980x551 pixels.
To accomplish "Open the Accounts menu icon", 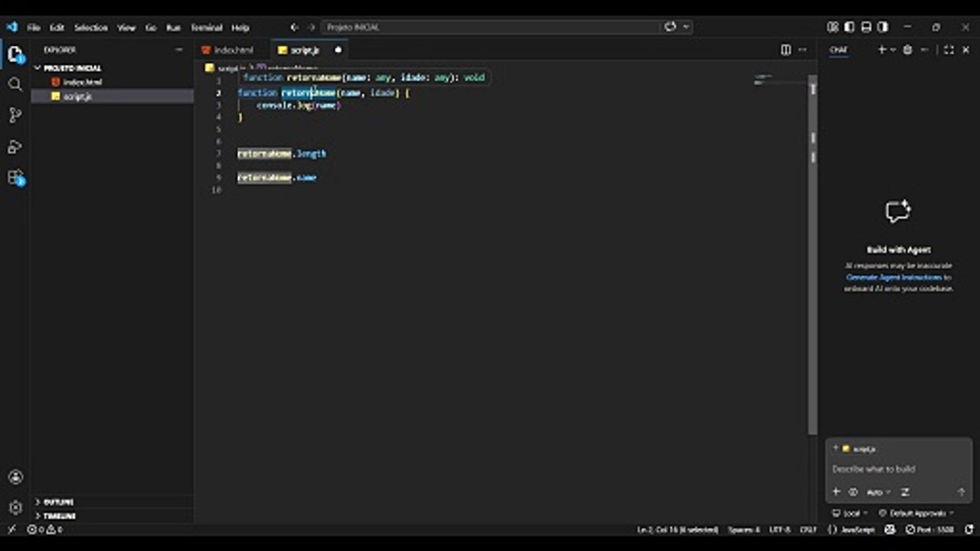I will [x=15, y=477].
